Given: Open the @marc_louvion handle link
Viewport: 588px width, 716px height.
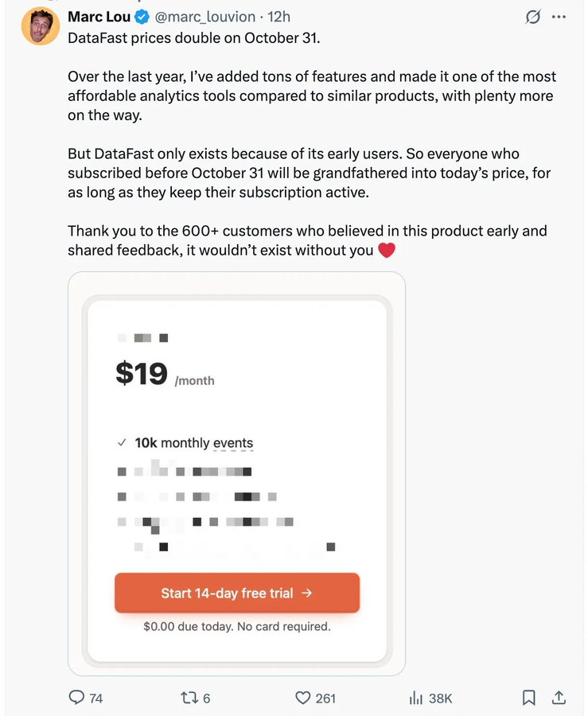Looking at the screenshot, I should coord(204,17).
